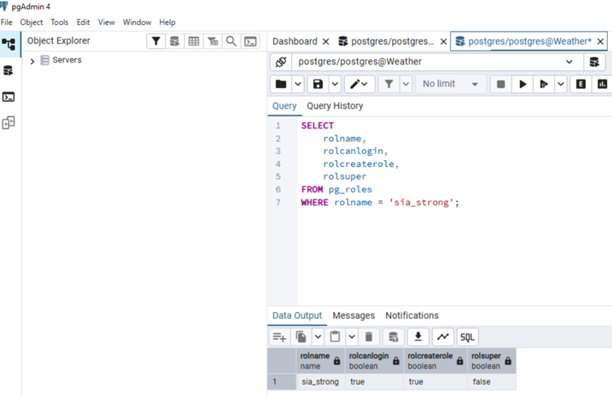Image resolution: width=612 pixels, height=397 pixels.
Task: Open the Object menu
Action: coord(31,22)
